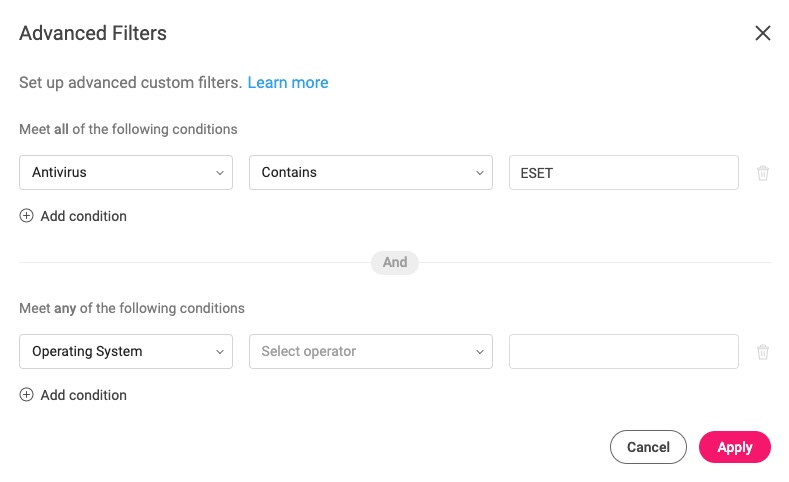Viewport: 789px width, 482px height.
Task: Open the Contains operator dropdown
Action: pyautogui.click(x=371, y=173)
